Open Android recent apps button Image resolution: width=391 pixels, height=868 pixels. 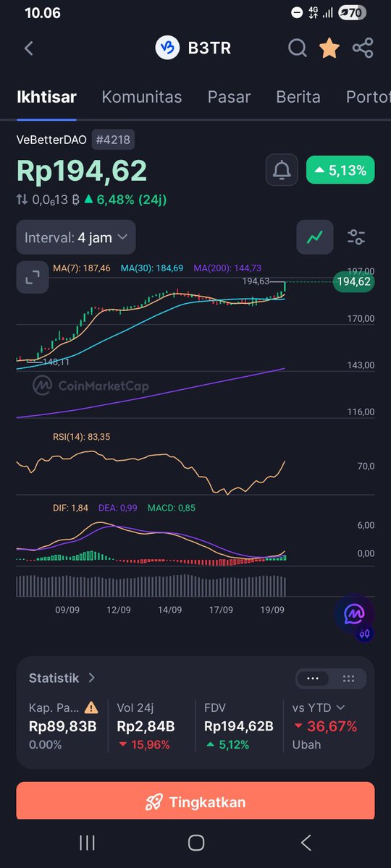(87, 843)
